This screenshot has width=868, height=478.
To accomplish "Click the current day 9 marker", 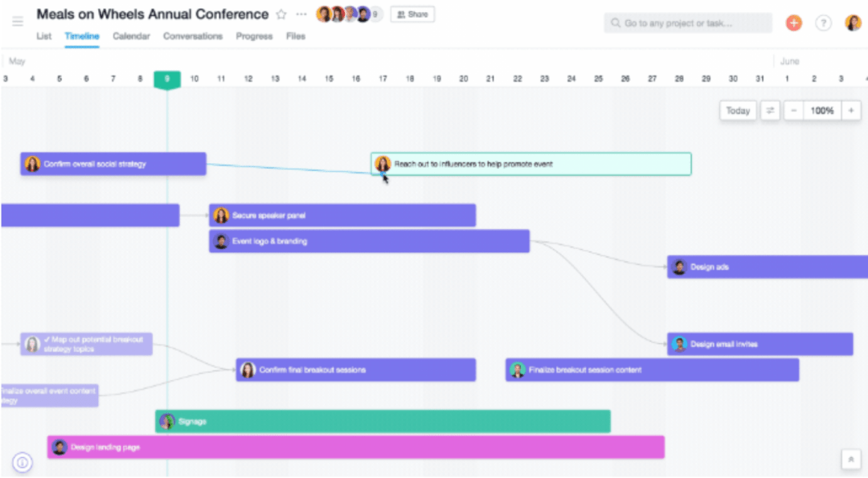I will click(167, 80).
